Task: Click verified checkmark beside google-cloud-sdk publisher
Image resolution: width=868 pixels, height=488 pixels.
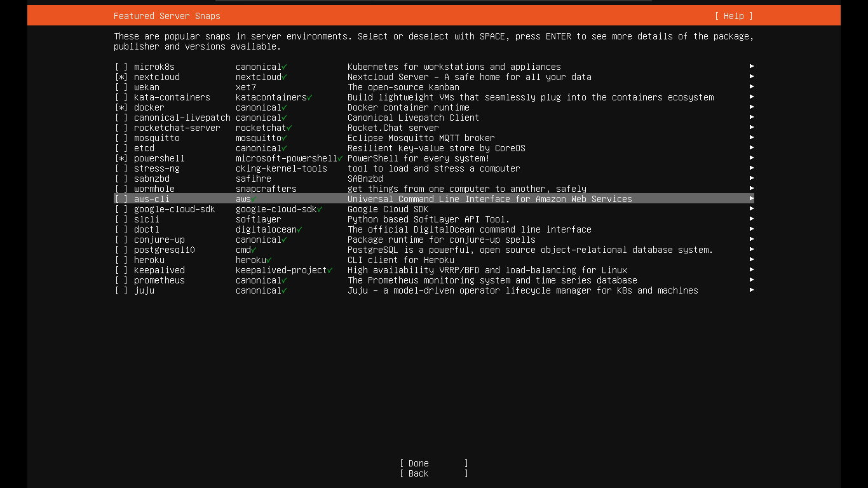Action: 320,209
